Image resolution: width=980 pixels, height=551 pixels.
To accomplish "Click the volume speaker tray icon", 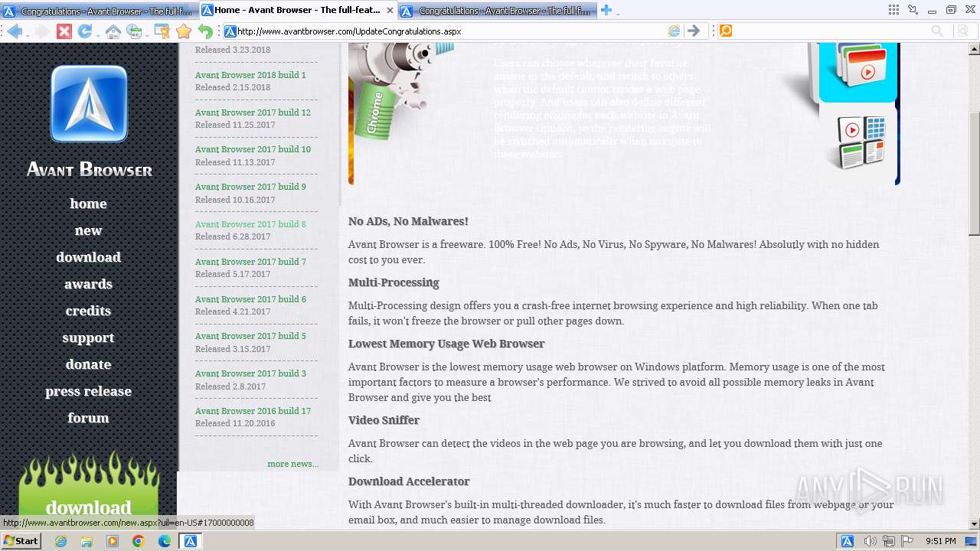I will [x=871, y=541].
